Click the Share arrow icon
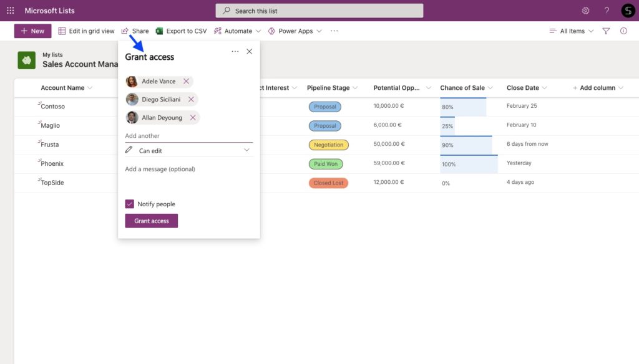This screenshot has width=639, height=364. pyautogui.click(x=125, y=31)
